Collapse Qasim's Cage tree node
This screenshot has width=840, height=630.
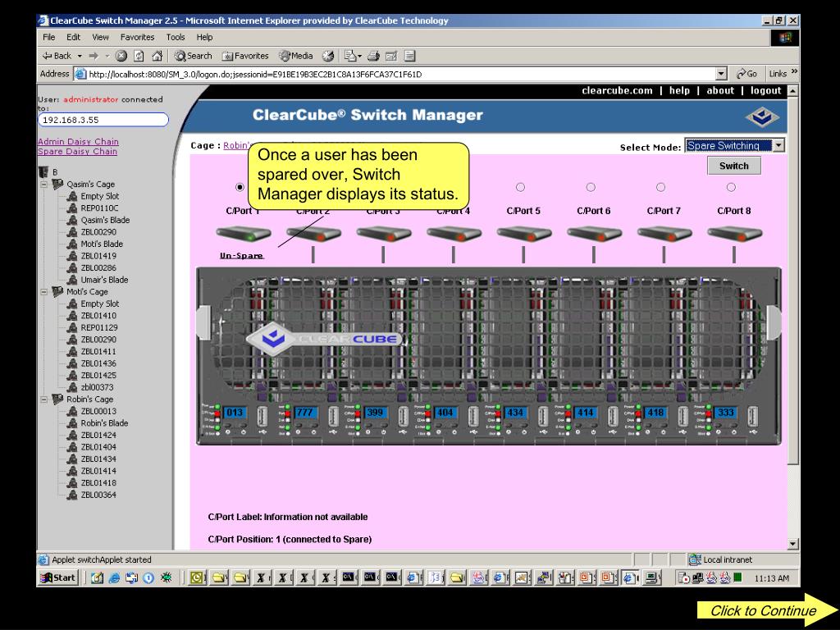click(x=44, y=185)
